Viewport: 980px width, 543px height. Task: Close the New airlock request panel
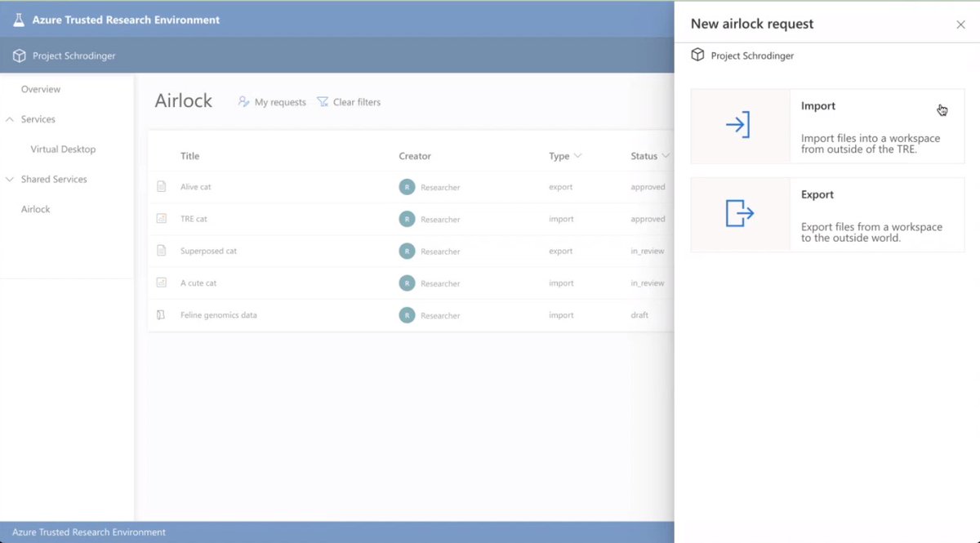[x=960, y=24]
